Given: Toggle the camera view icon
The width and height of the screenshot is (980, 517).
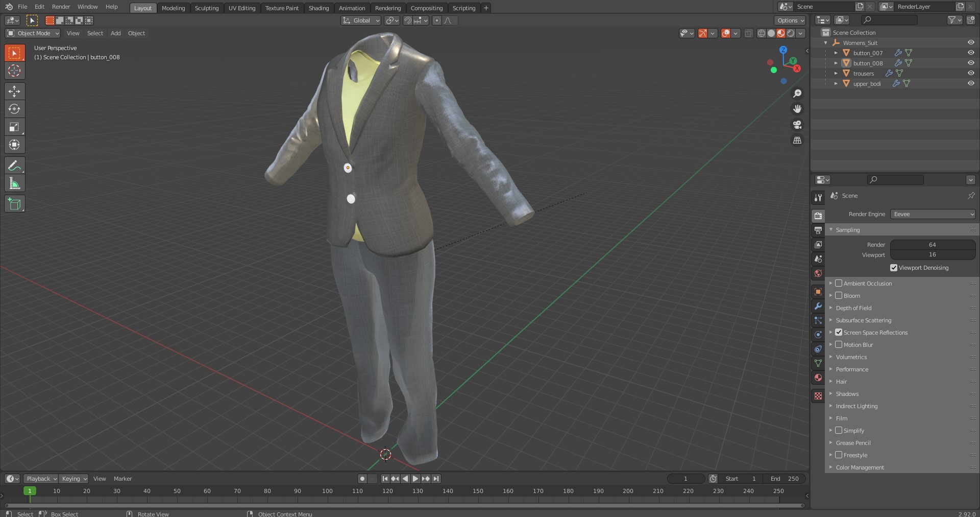Looking at the screenshot, I should coord(797,125).
